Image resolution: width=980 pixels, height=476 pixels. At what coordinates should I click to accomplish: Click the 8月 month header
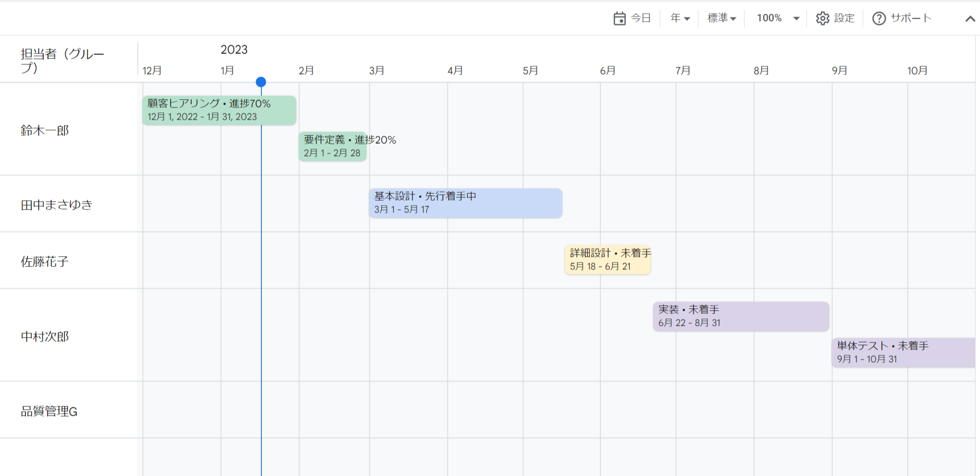pyautogui.click(x=761, y=71)
